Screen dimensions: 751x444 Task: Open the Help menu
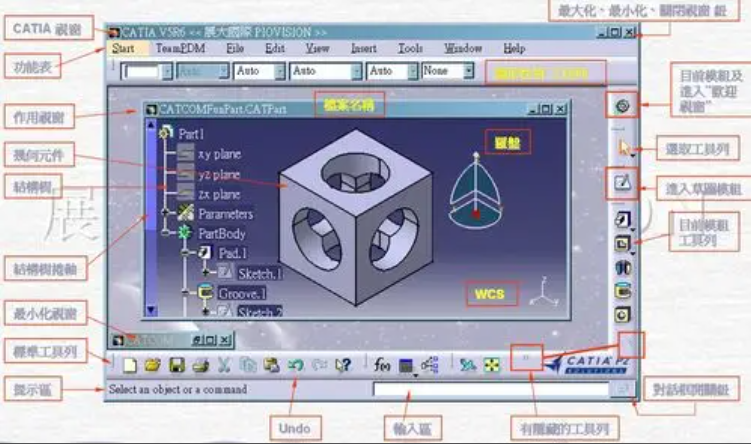514,48
